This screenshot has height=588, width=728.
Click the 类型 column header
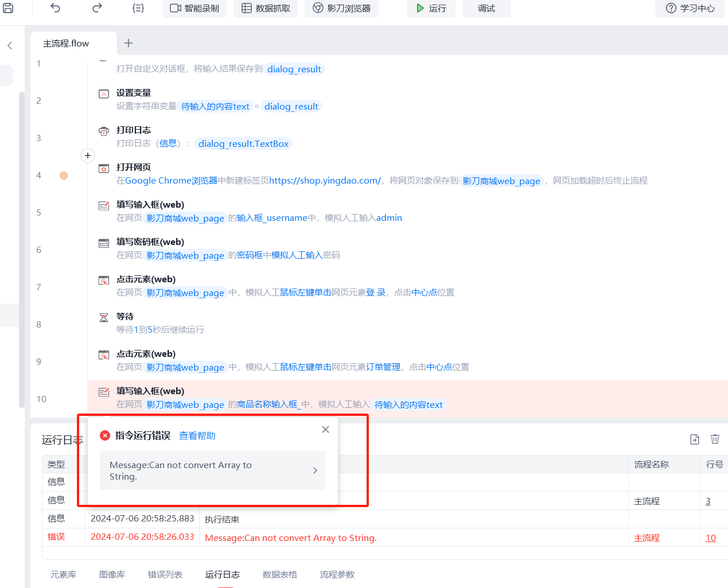tap(56, 464)
